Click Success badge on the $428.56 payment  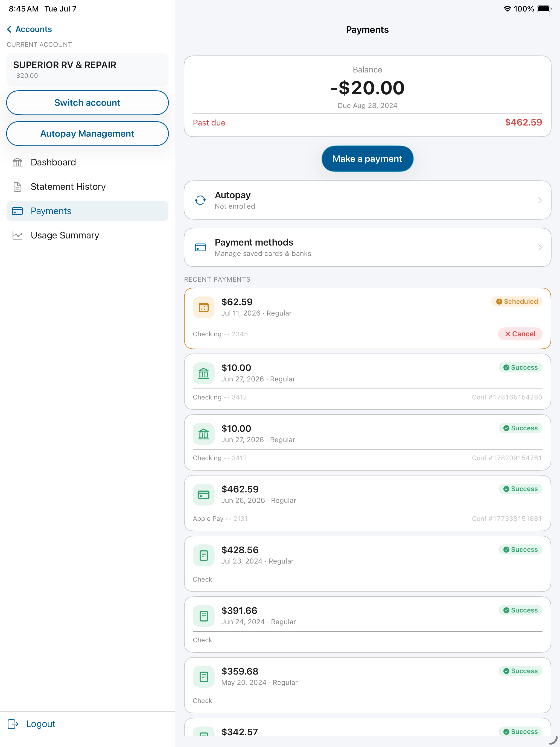tap(520, 549)
